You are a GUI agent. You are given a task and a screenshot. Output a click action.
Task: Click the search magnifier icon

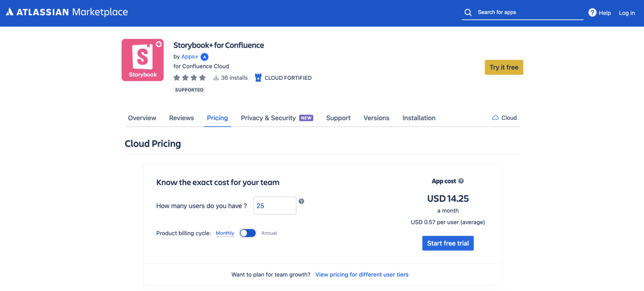coord(468,13)
